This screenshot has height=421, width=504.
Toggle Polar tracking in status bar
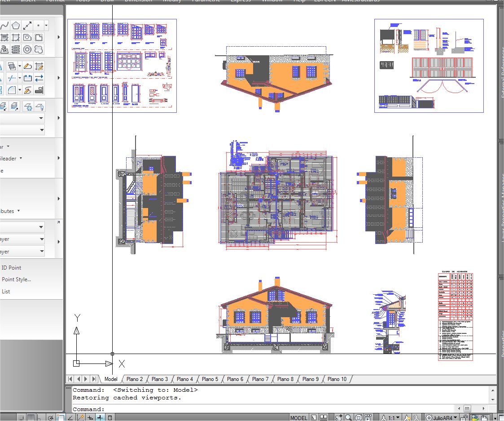(50, 418)
